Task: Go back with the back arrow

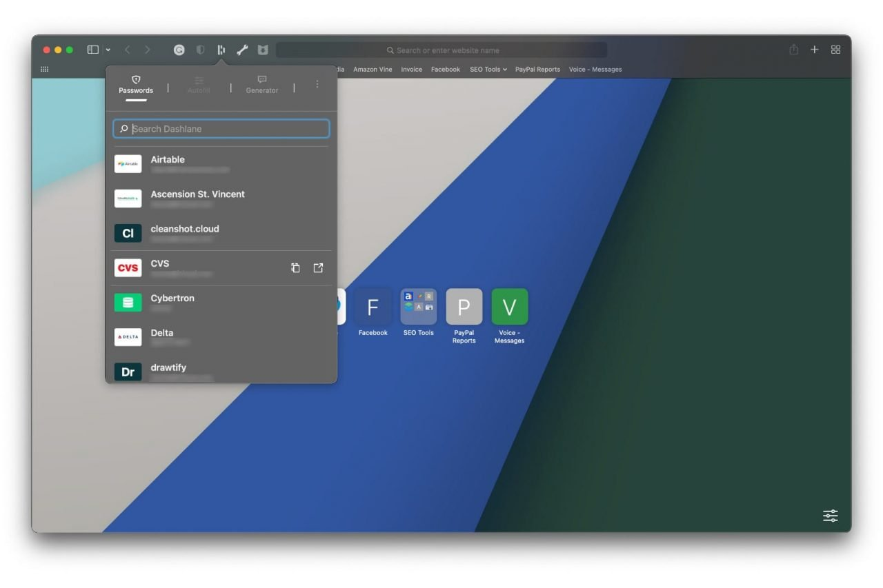Action: [128, 50]
